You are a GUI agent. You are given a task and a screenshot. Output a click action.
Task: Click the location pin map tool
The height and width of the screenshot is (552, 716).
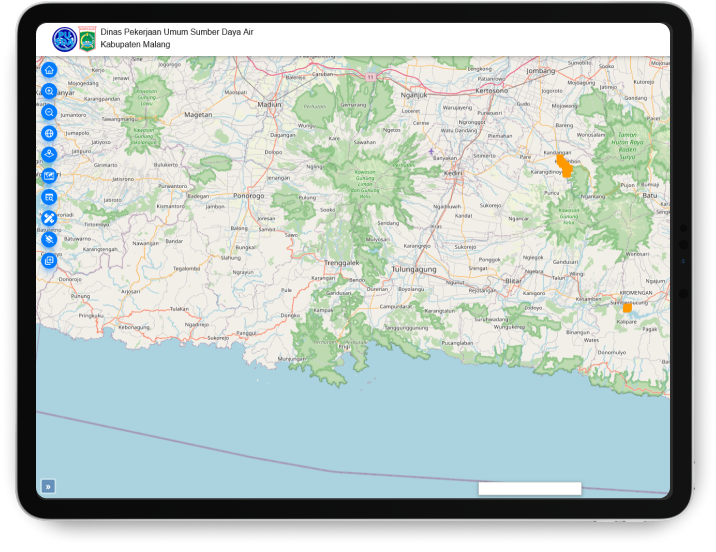tap(49, 154)
